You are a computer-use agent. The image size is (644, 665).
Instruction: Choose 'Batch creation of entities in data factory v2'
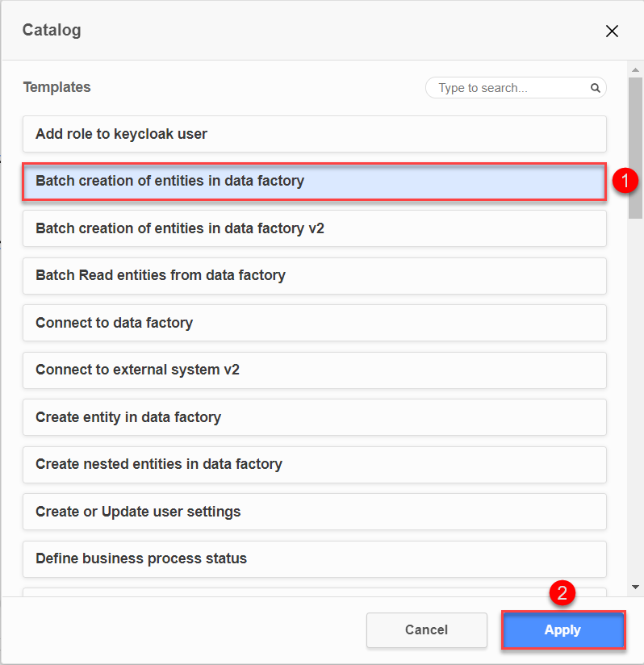pyautogui.click(x=315, y=228)
